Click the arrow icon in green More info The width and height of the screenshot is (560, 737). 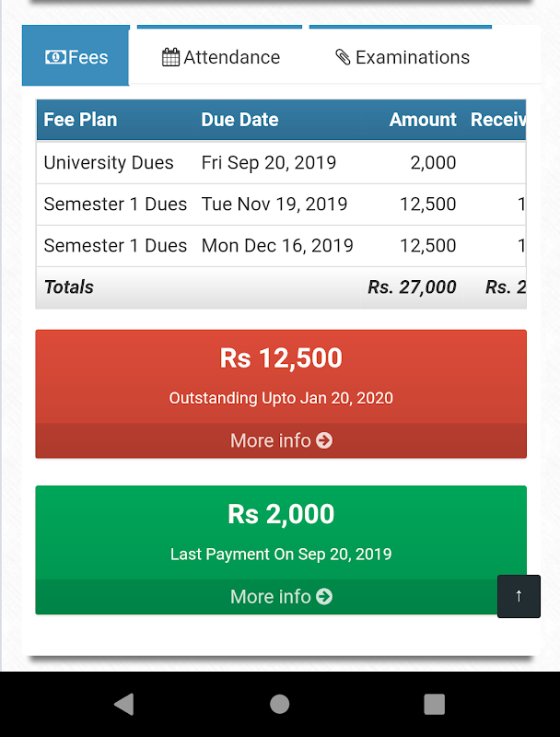point(324,596)
